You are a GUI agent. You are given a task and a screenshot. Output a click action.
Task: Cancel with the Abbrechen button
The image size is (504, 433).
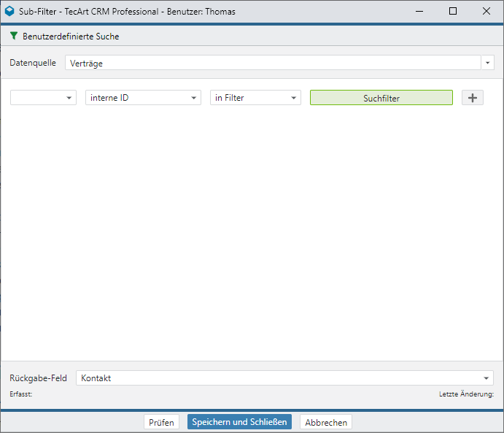coord(326,422)
